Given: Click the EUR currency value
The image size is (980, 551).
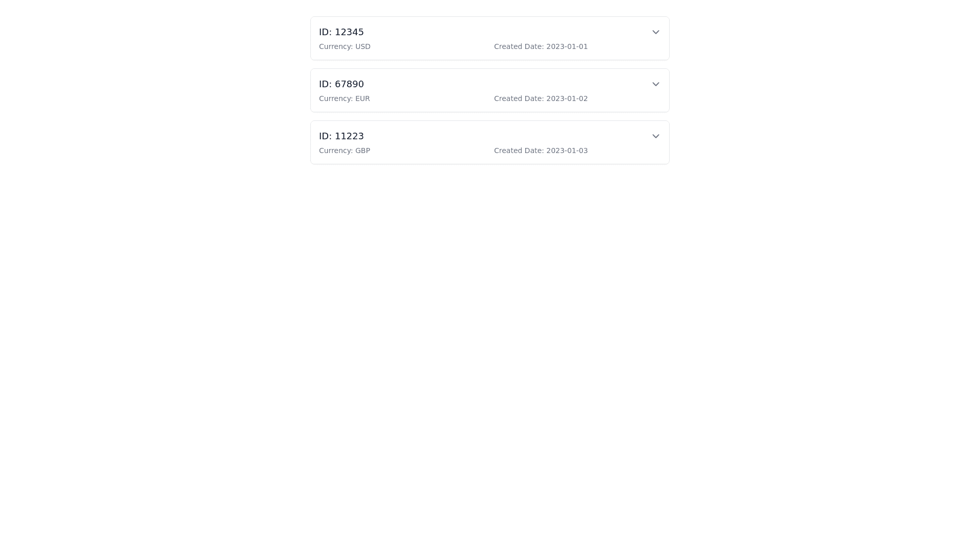Looking at the screenshot, I should (x=362, y=98).
